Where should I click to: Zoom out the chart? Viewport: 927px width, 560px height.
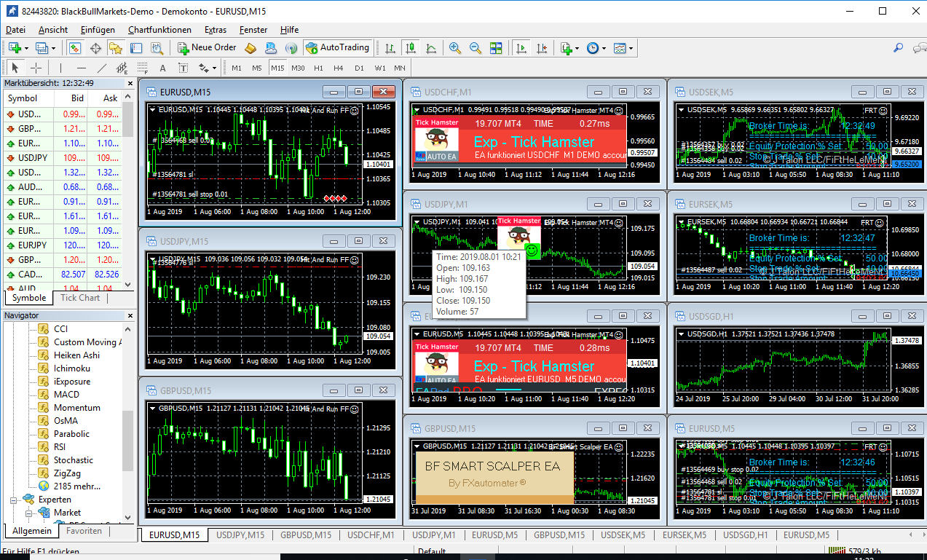(476, 47)
